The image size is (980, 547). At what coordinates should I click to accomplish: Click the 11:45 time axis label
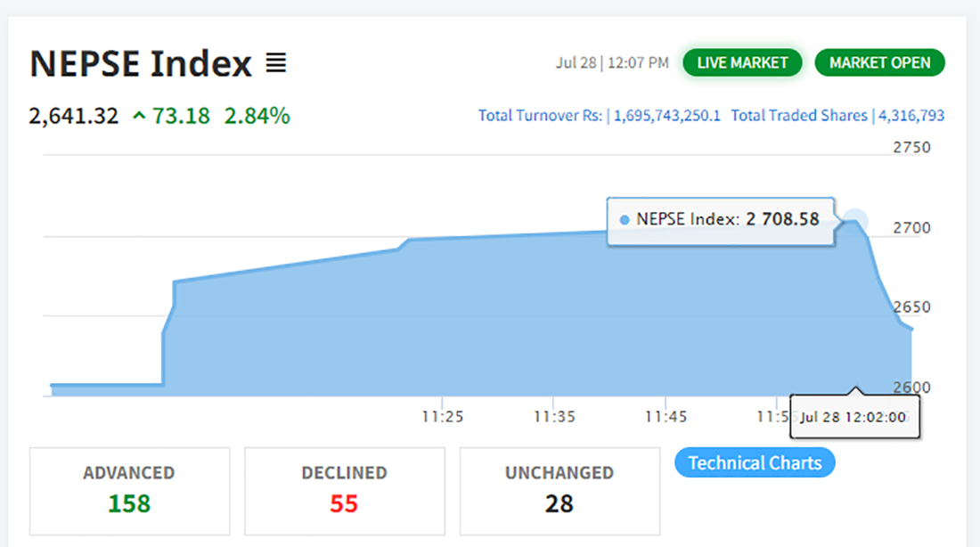coord(666,417)
